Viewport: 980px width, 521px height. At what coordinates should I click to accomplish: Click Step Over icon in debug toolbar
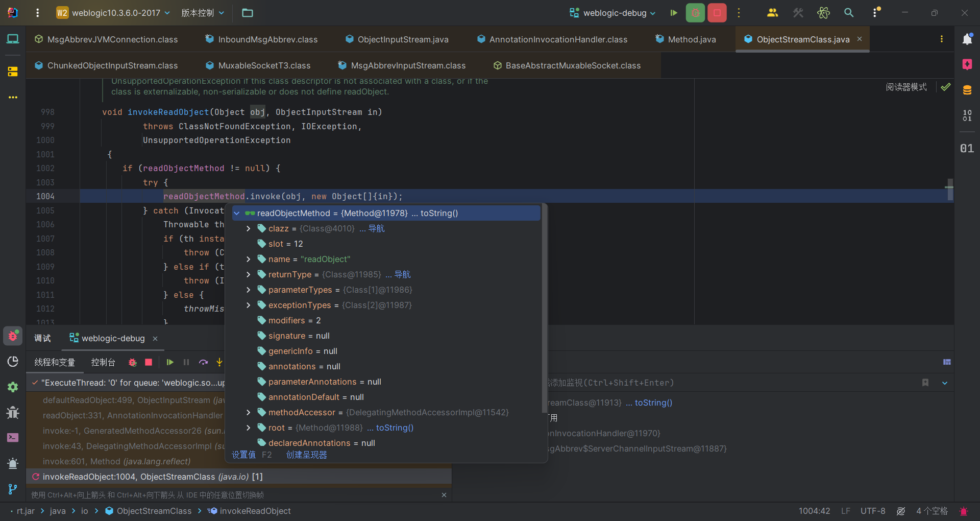click(203, 362)
